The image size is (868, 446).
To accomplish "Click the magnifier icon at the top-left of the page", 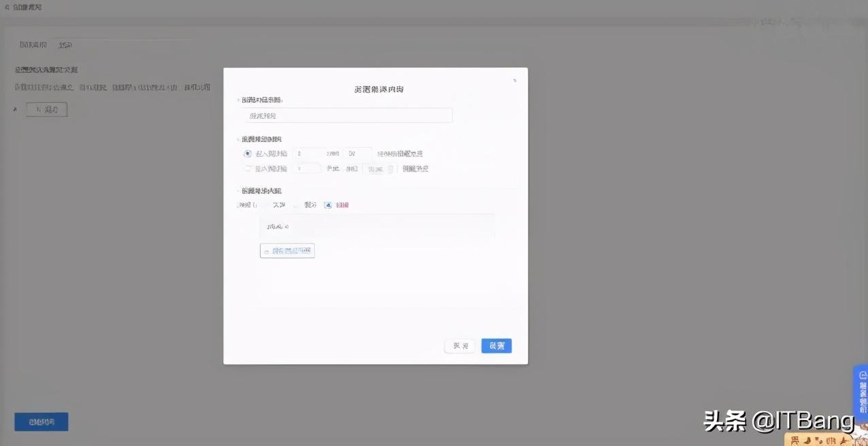I will click(x=7, y=7).
